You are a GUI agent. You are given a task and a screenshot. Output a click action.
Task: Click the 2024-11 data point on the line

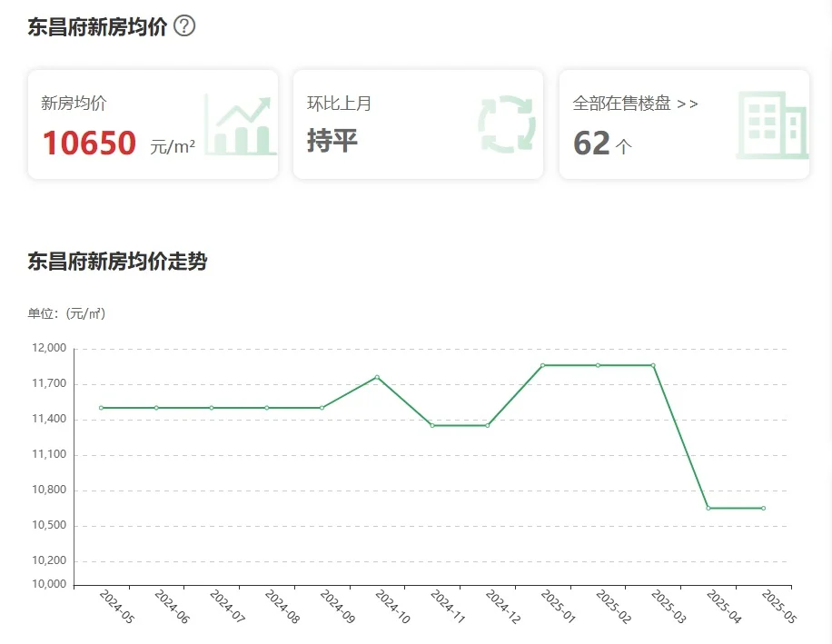pos(432,425)
